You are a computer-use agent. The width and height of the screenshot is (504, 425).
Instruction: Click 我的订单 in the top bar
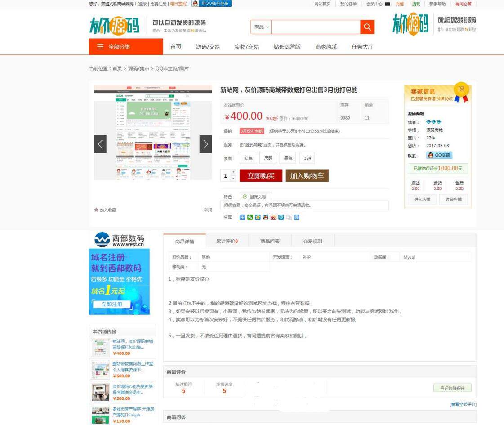[348, 4]
